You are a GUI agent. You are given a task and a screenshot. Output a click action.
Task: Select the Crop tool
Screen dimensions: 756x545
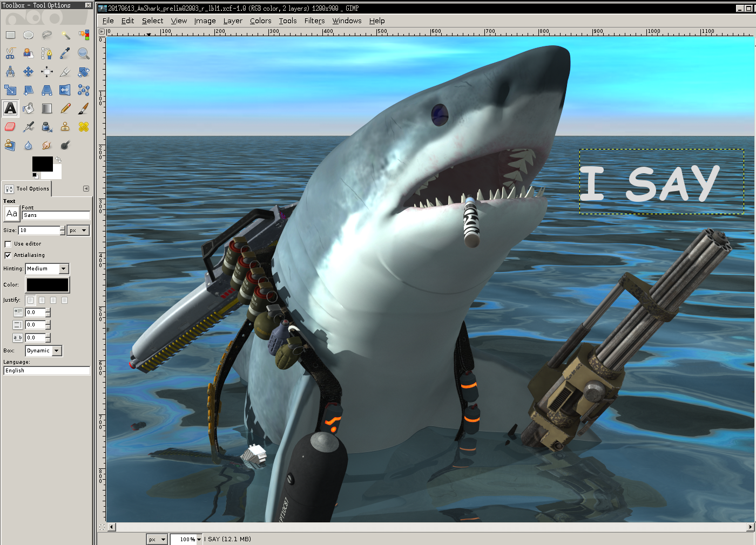(x=65, y=72)
